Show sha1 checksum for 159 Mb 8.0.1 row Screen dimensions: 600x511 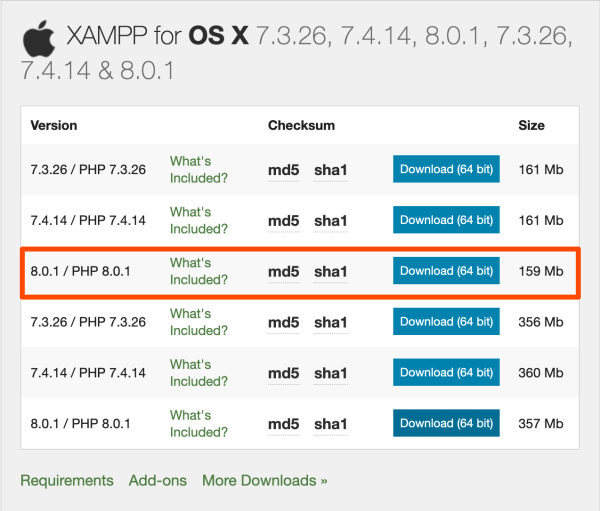[x=331, y=272]
